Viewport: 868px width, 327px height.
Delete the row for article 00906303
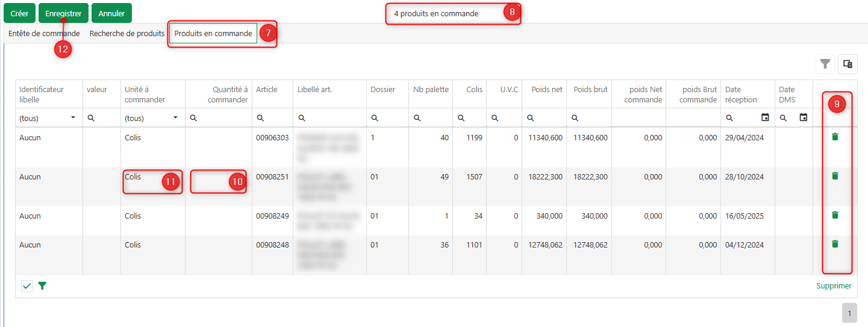[x=835, y=137]
